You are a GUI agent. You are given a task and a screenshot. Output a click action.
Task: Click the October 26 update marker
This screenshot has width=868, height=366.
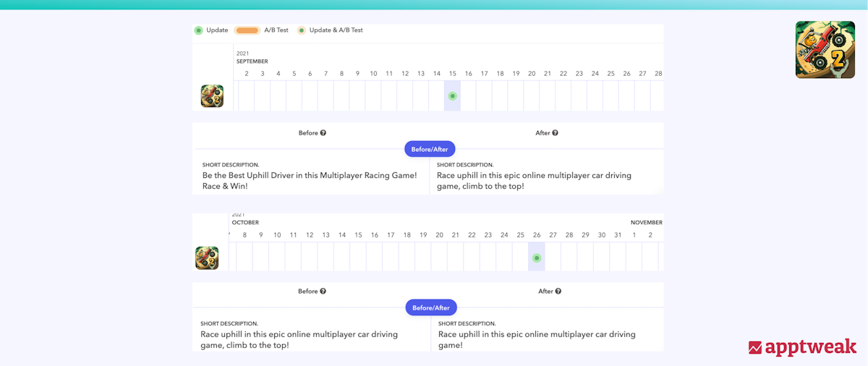[x=537, y=258]
